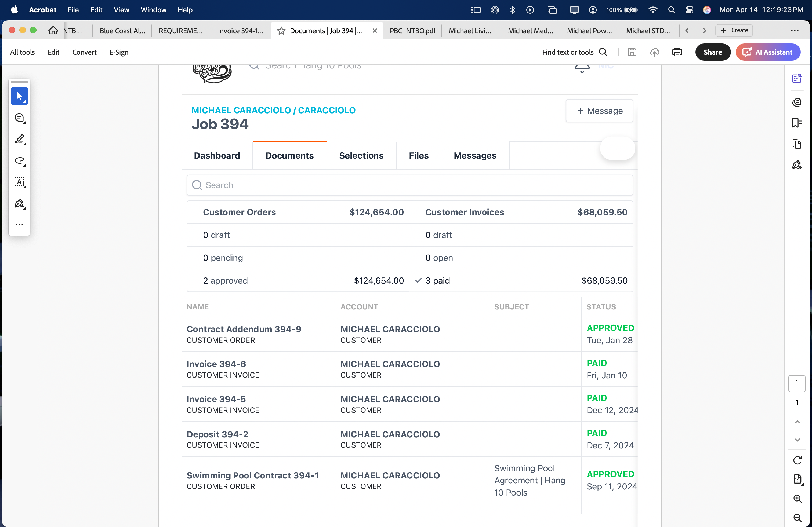
Task: Open macOS Control Center
Action: pos(690,10)
